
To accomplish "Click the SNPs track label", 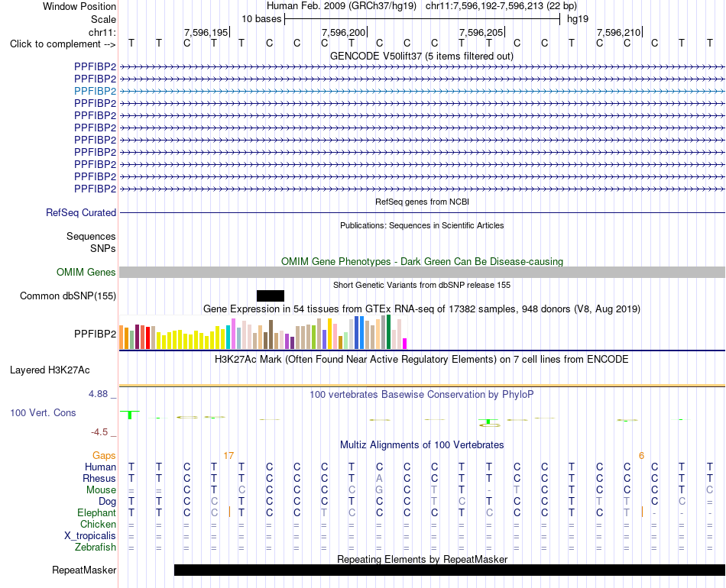I will [103, 248].
